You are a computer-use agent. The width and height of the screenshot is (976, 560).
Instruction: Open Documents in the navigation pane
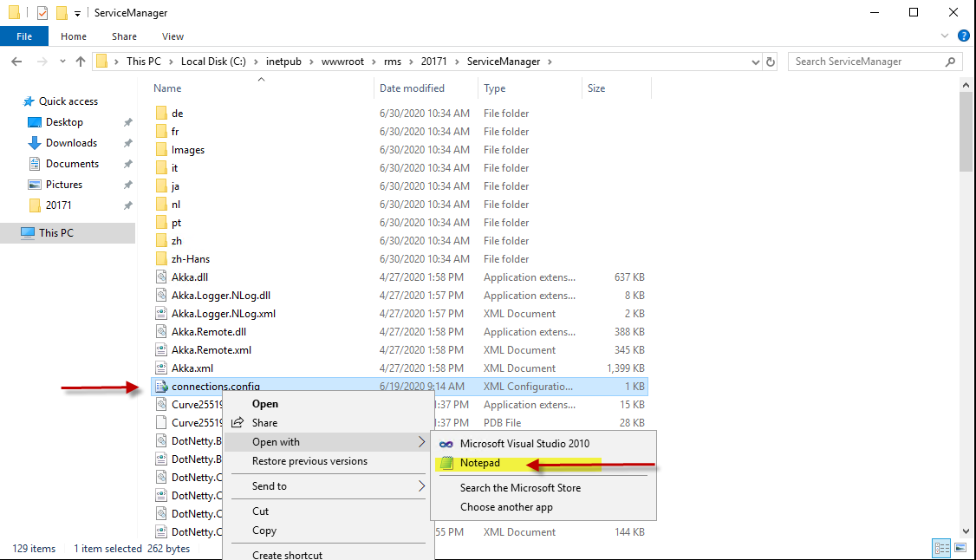[x=72, y=164]
